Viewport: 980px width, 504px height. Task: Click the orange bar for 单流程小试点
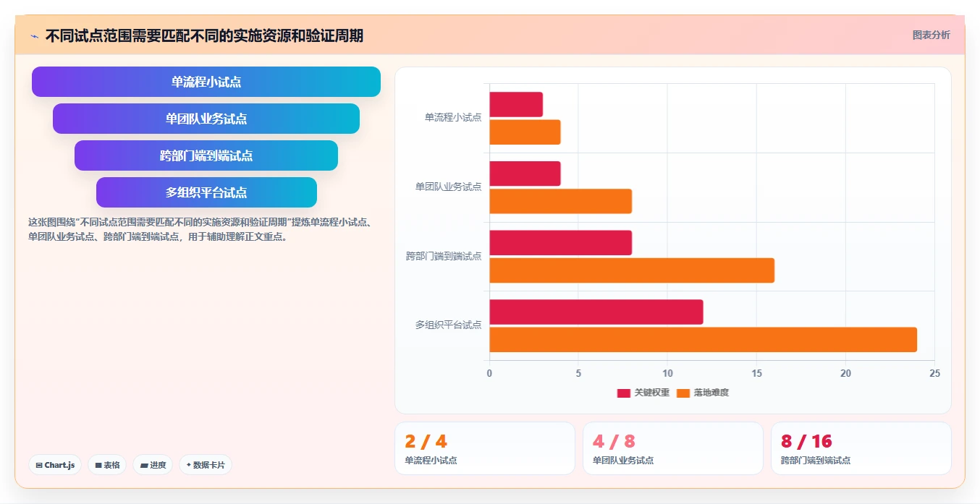[x=525, y=132]
